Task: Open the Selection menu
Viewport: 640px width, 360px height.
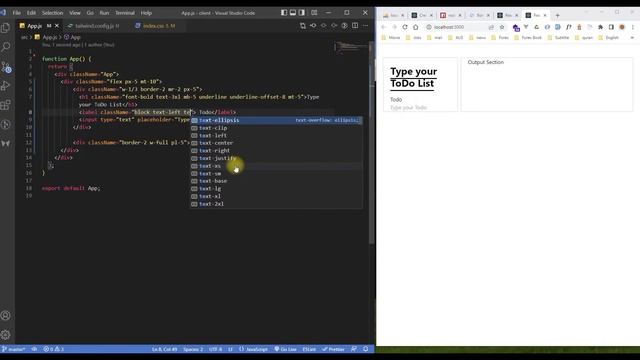Action: coord(53,13)
